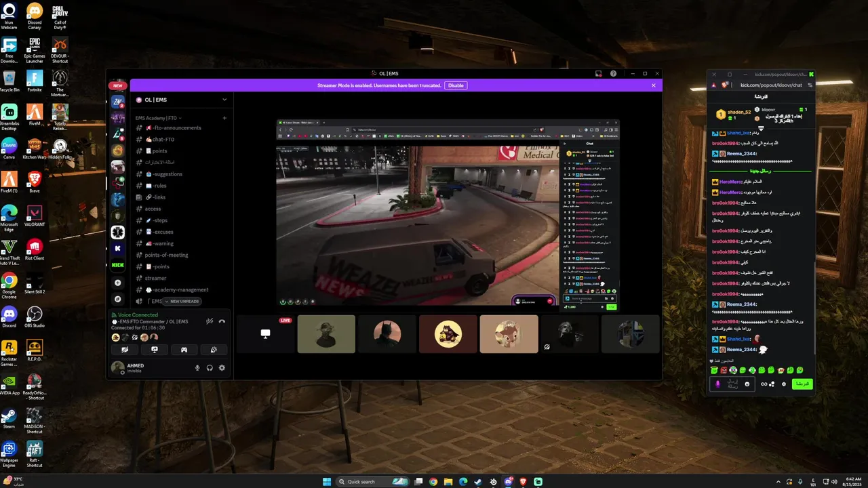Screen dimensions: 868x488
Task: Open Discord inbox icon in title bar
Action: pyautogui.click(x=599, y=73)
